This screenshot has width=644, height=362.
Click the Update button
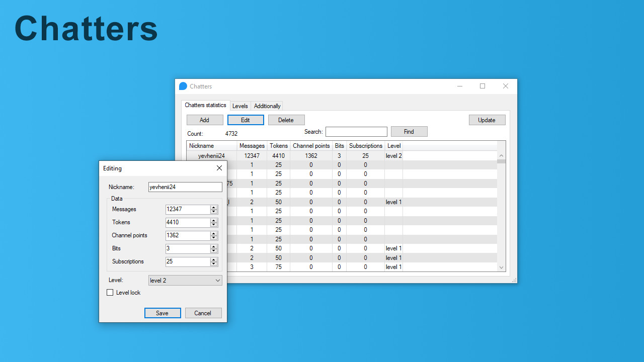click(x=487, y=120)
